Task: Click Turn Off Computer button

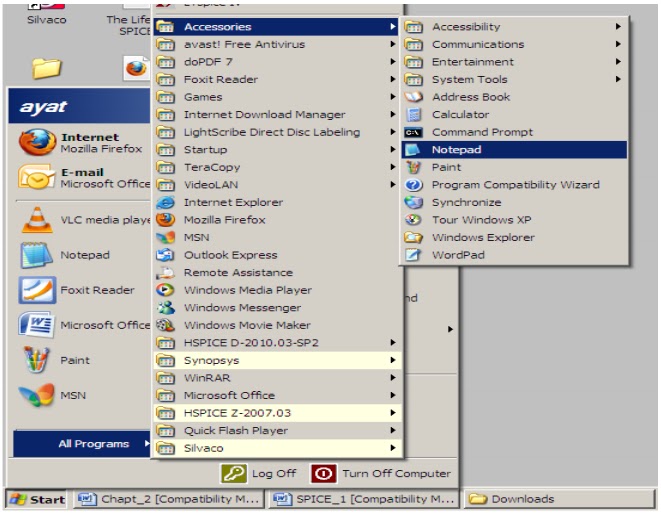Action: coord(381,474)
